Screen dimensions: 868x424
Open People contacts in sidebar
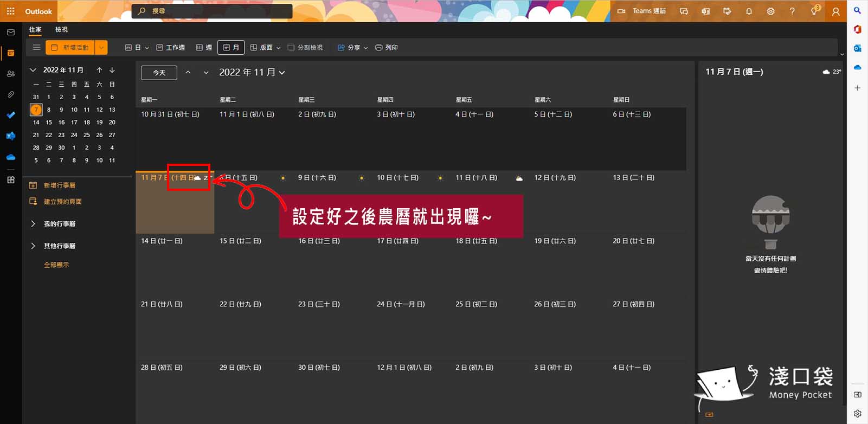(11, 74)
